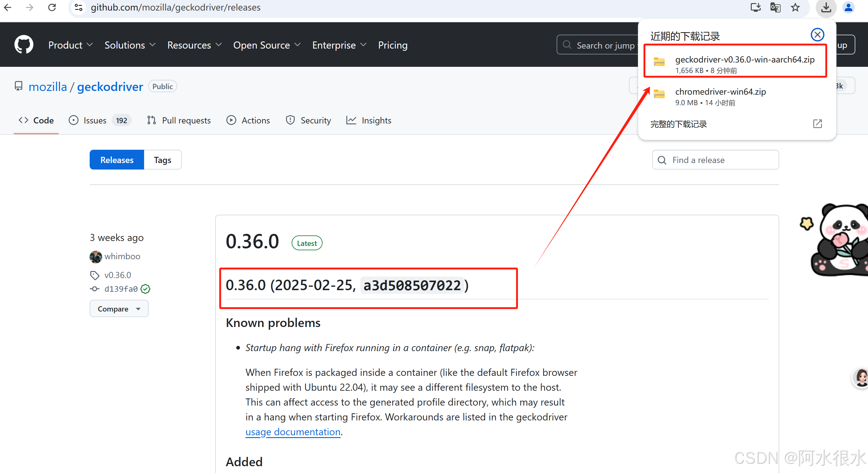Image resolution: width=868 pixels, height=473 pixels.
Task: Open the 0.36.0 release title
Action: [252, 241]
